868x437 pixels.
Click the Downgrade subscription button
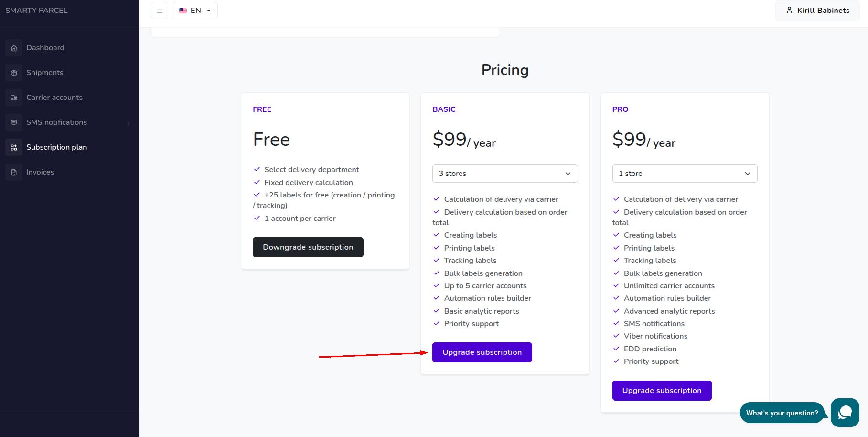[x=308, y=247]
